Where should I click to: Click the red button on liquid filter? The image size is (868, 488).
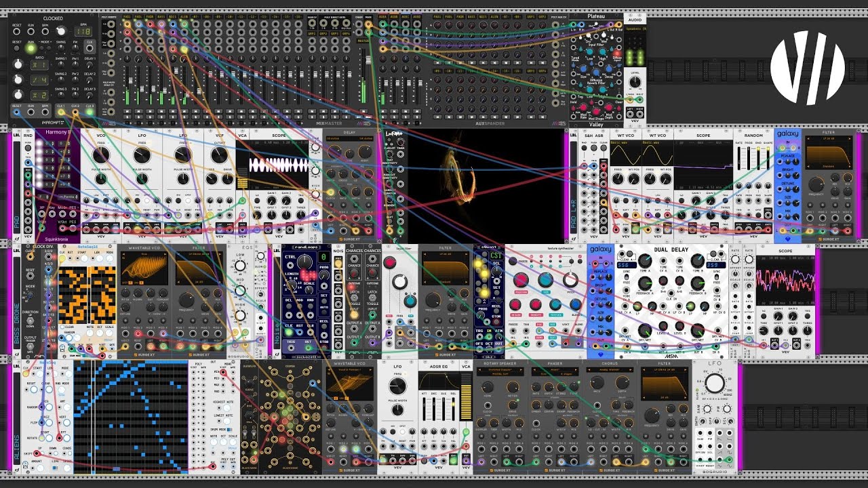click(391, 262)
